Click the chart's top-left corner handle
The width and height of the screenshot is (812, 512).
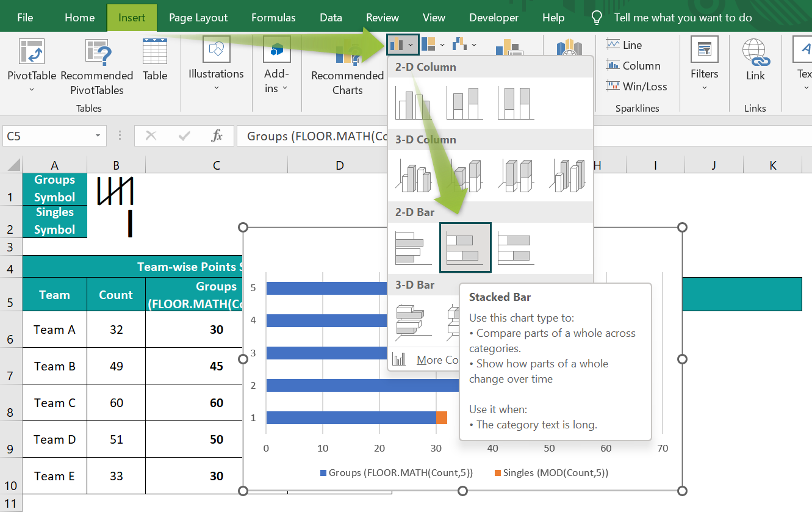[x=243, y=228]
